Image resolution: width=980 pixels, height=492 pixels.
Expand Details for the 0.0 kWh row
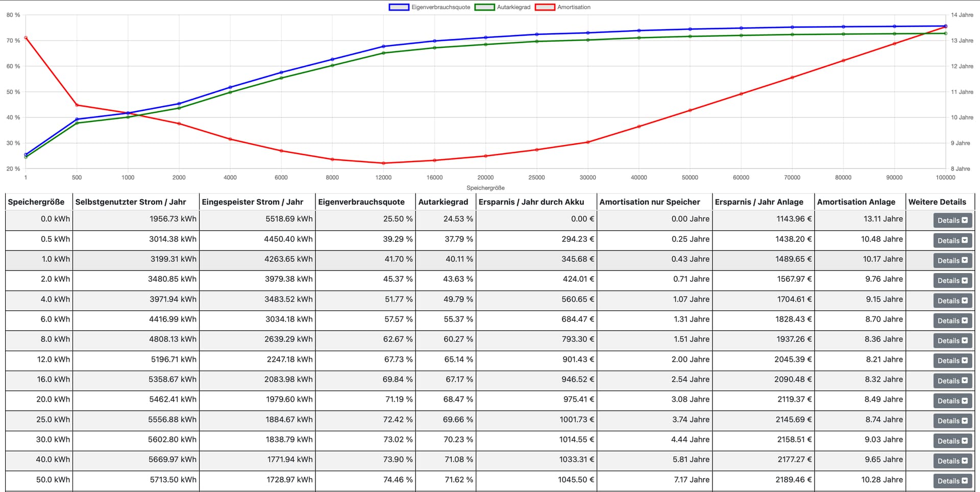[952, 220]
